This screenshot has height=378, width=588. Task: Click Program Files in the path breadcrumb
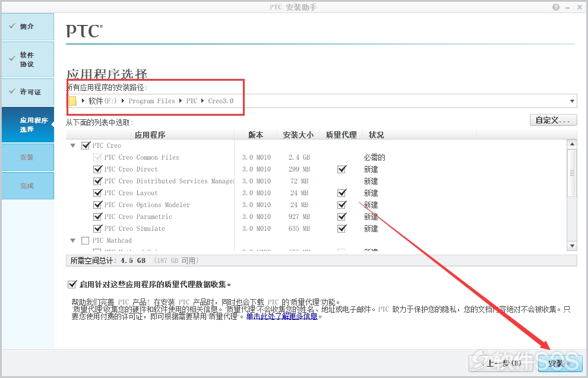152,101
